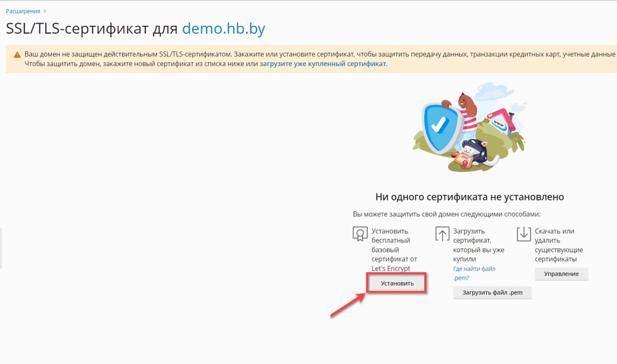
Task: Open the 'Где найти файл .pem?' help link
Action: 474,273
